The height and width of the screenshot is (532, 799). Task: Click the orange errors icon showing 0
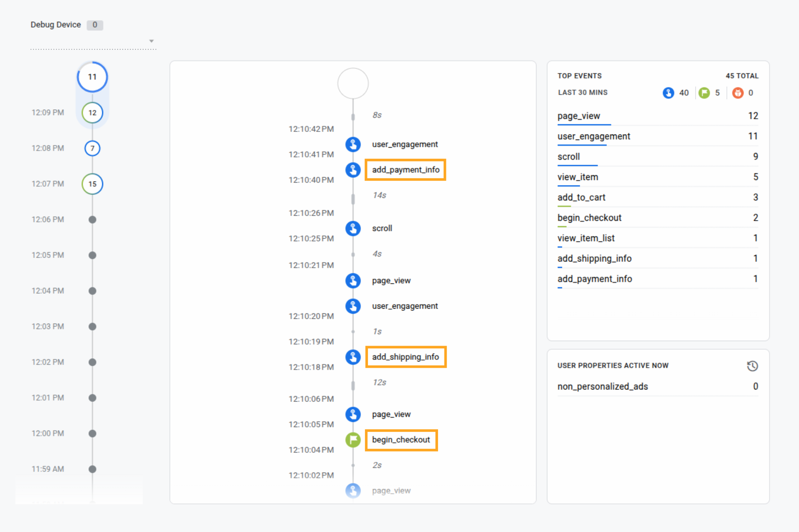point(738,93)
